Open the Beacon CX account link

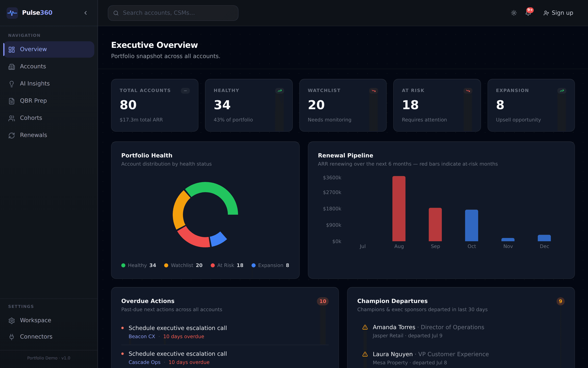[x=142, y=336]
